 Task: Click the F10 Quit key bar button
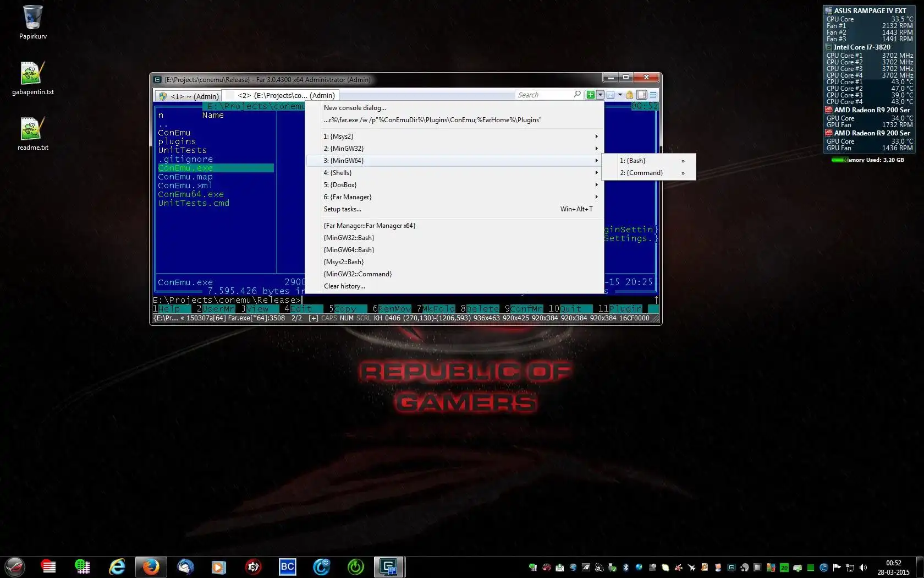click(x=570, y=309)
